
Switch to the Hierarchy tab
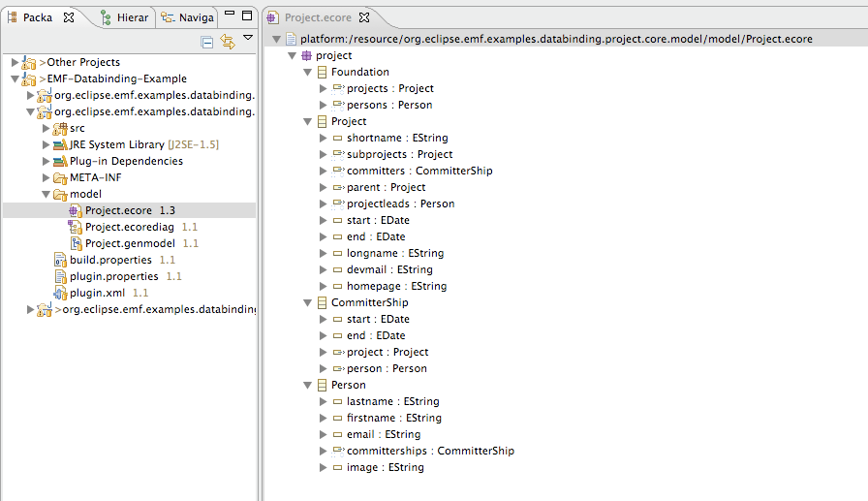point(124,17)
